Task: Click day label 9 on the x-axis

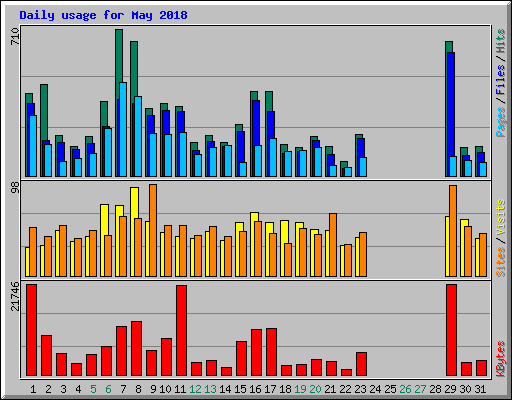Action: (x=153, y=389)
